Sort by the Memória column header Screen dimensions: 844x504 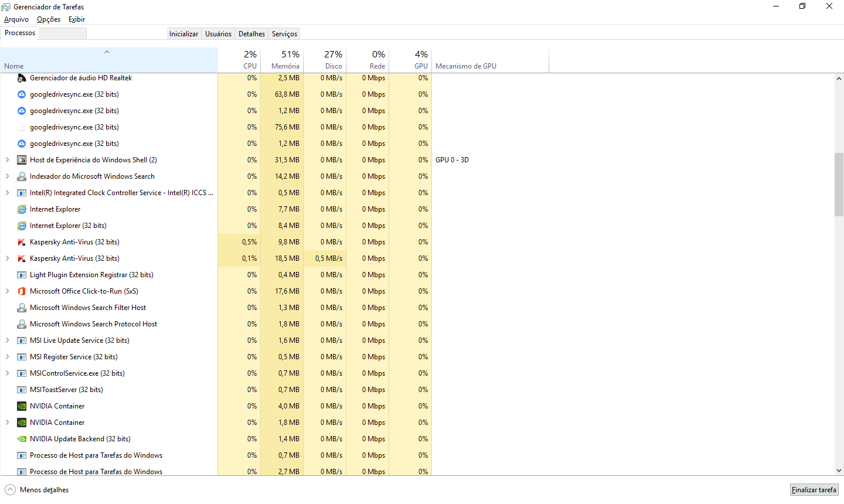coord(282,60)
